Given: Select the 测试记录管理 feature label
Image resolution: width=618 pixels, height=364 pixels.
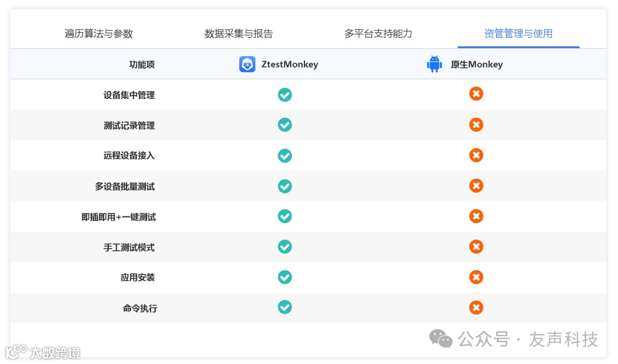Looking at the screenshot, I should tap(129, 125).
